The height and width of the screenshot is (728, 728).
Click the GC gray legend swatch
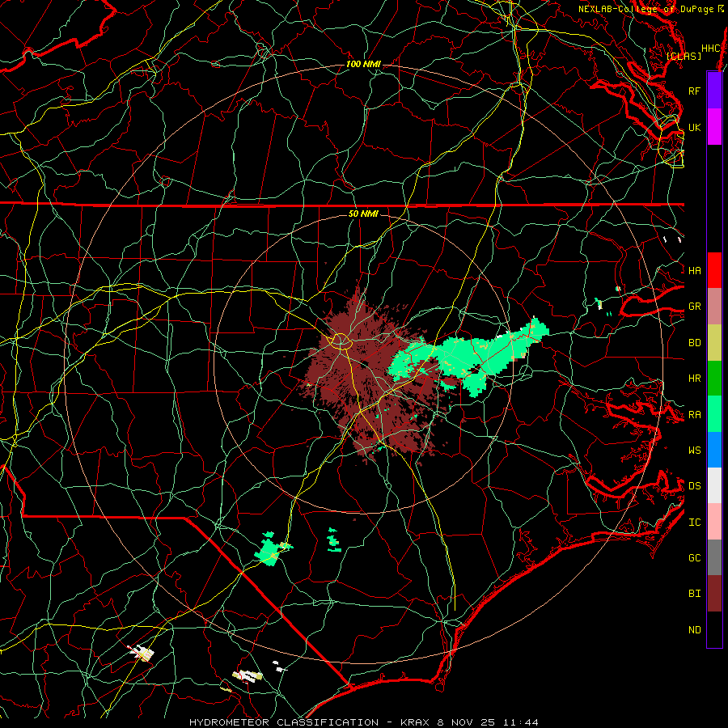click(x=714, y=557)
